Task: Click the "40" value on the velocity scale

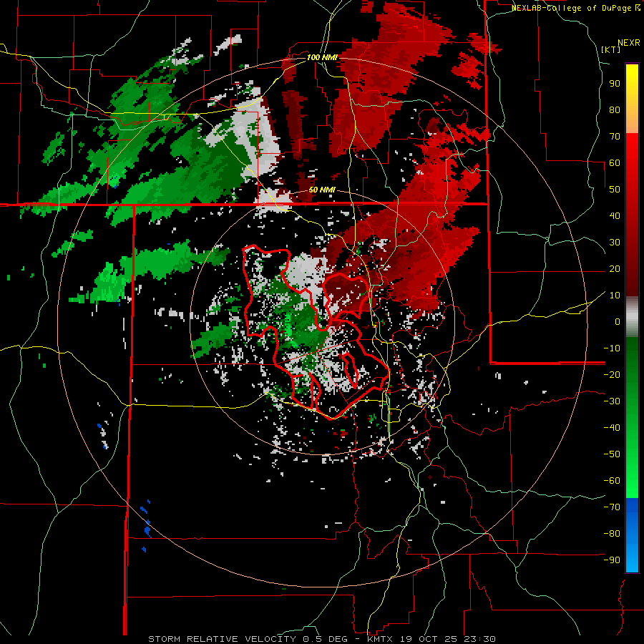Action: click(615, 216)
